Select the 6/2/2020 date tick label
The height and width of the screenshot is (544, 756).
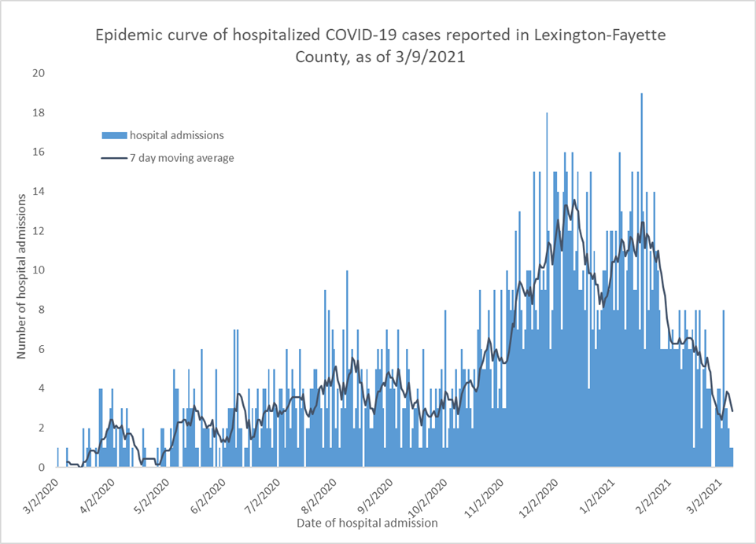[208, 494]
